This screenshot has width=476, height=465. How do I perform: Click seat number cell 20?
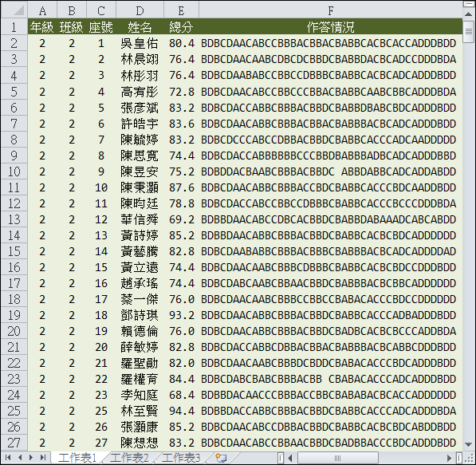(101, 347)
